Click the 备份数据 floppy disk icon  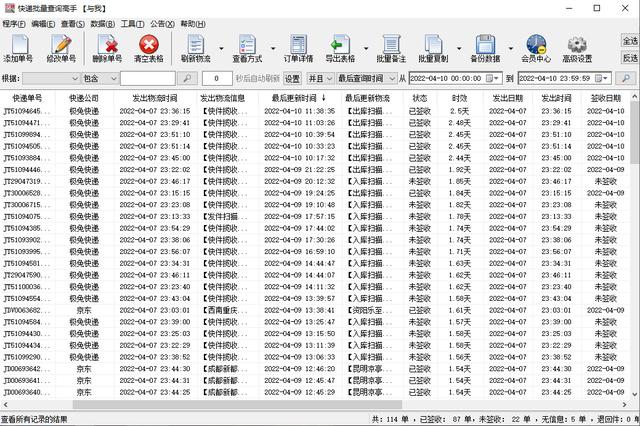click(x=485, y=48)
